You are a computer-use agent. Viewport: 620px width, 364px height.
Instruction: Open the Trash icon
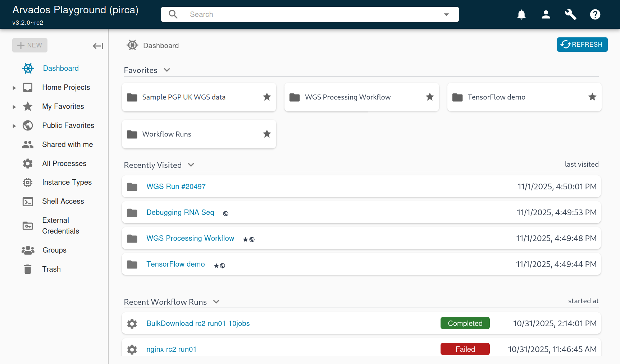(x=28, y=269)
